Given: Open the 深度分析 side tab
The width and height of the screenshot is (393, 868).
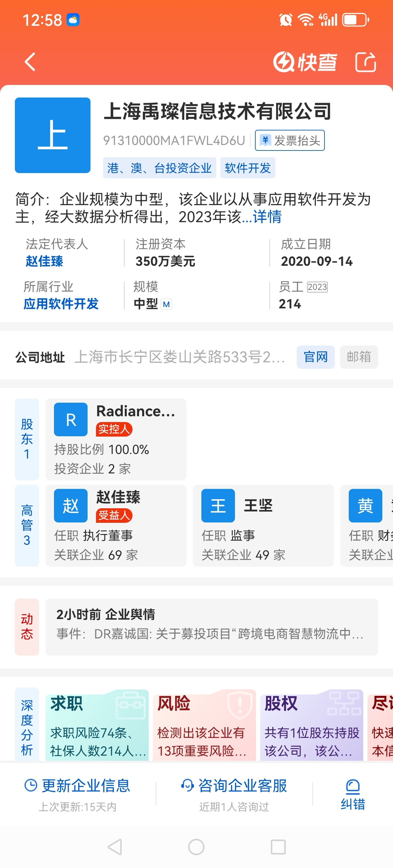Looking at the screenshot, I should [x=27, y=724].
